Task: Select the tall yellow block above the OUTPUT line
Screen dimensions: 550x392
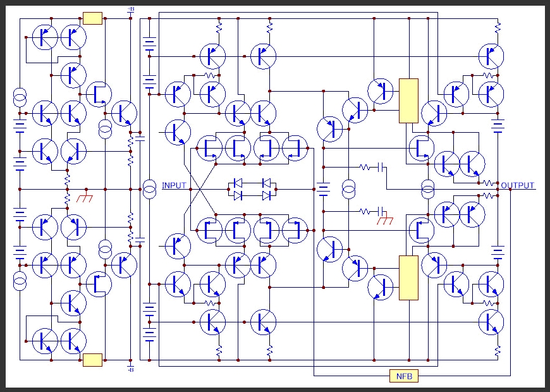Action: (x=408, y=101)
